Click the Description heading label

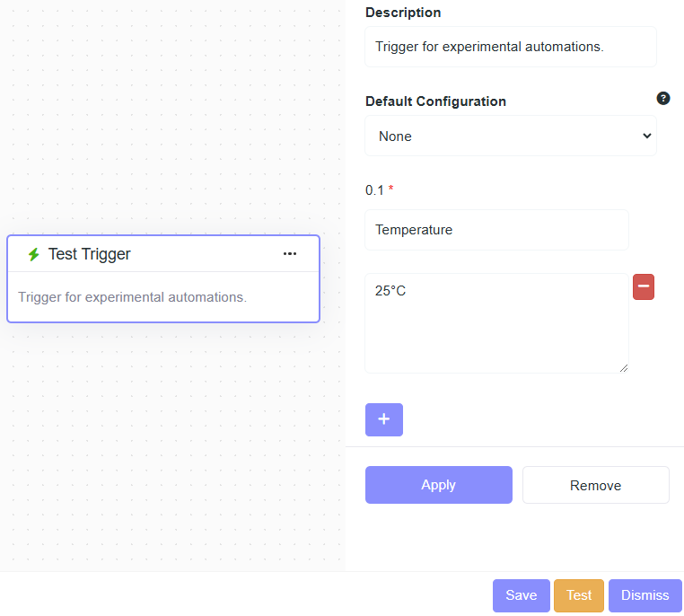tap(403, 13)
